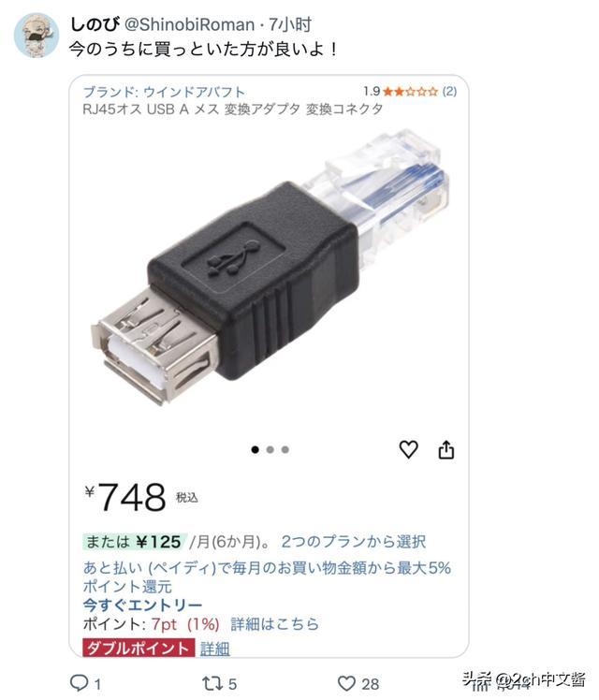The image size is (599, 700).
Task: Open ブランド: ウインドアバフト brand link
Action: tap(164, 92)
